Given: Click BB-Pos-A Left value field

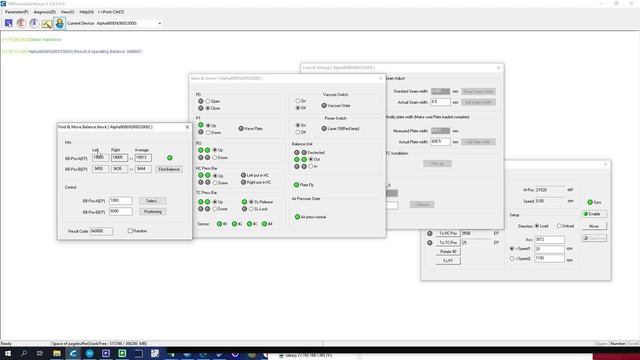Looking at the screenshot, I should 100,158.
